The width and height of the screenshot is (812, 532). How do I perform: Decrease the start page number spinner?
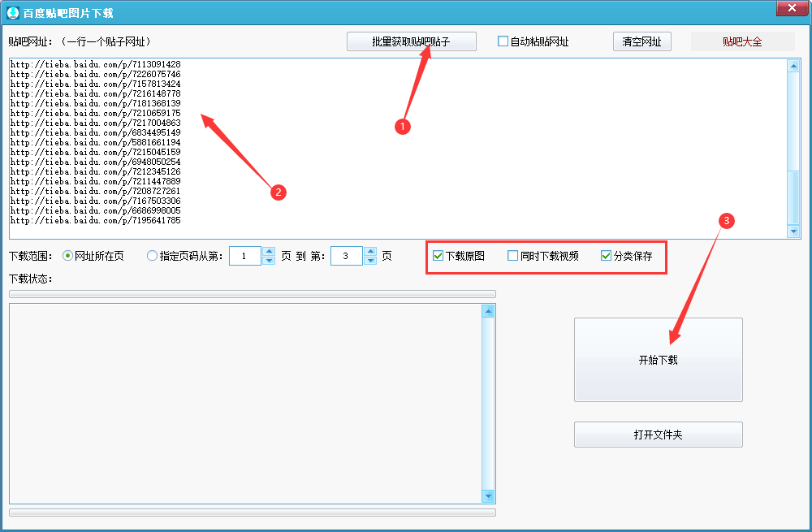pos(269,261)
